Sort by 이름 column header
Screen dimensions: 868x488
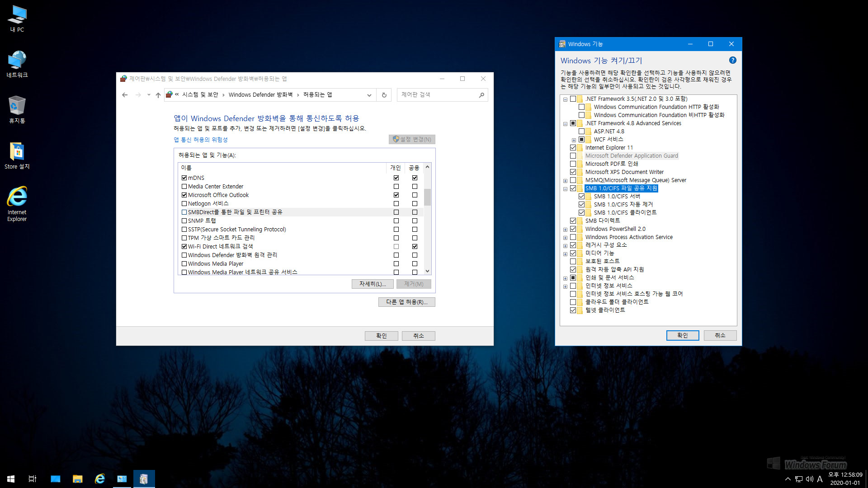[x=282, y=168]
